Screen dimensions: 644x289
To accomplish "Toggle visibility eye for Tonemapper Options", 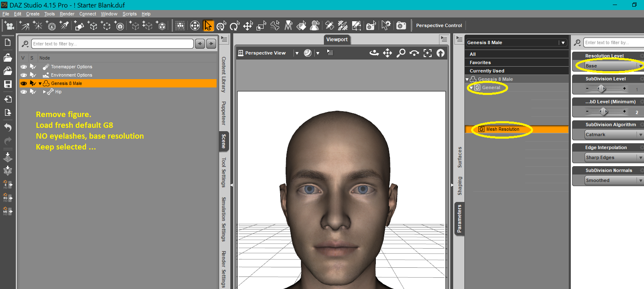I will [x=24, y=67].
